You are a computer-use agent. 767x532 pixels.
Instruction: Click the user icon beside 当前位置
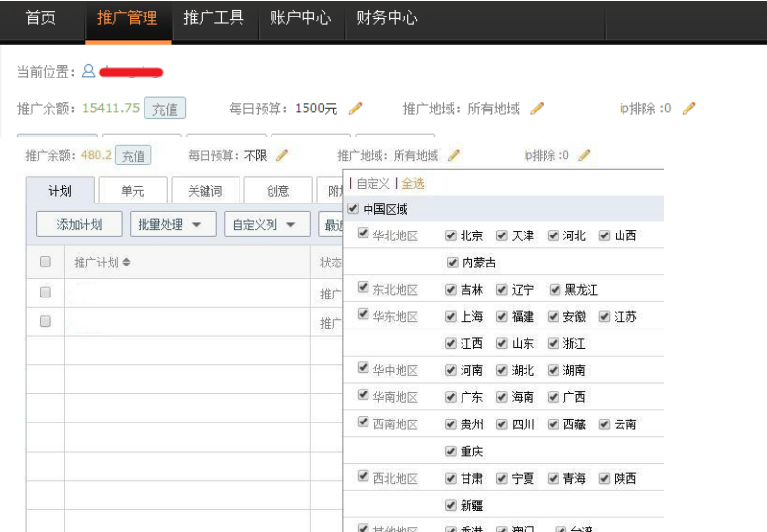pos(88,72)
